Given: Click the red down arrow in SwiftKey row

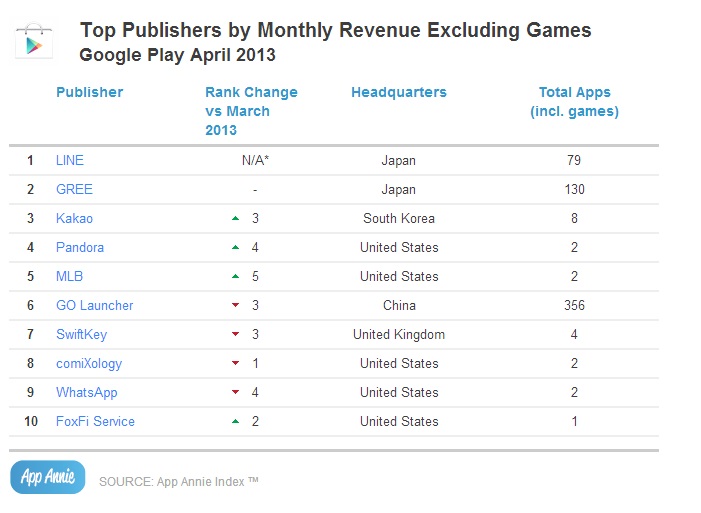Looking at the screenshot, I should [x=236, y=334].
